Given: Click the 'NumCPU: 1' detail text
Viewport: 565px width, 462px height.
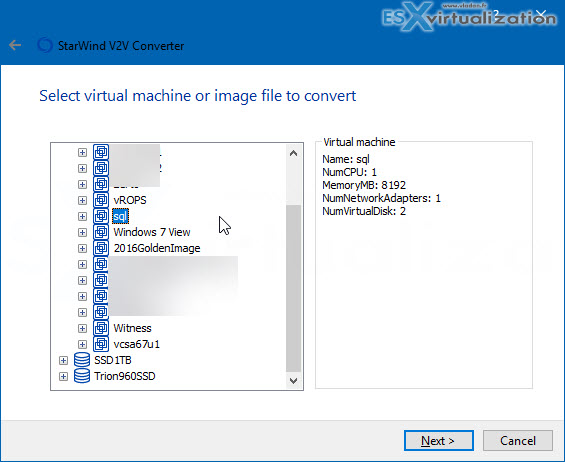Looking at the screenshot, I should 349,172.
